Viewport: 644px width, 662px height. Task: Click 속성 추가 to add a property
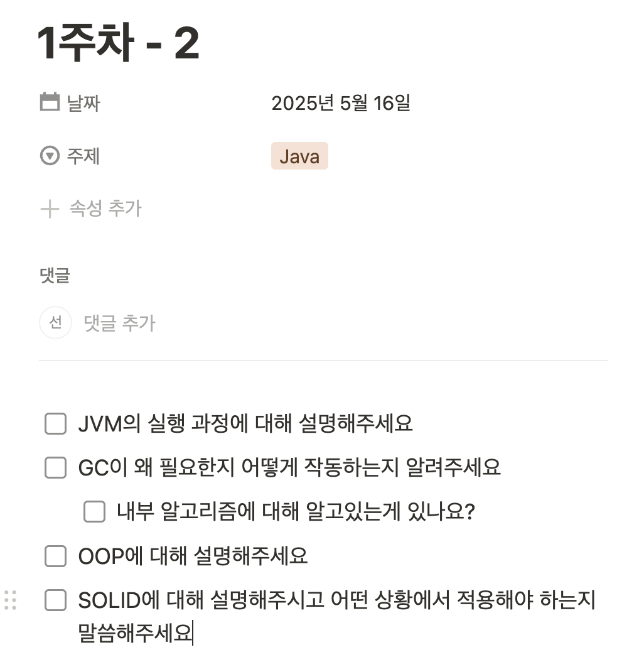click(105, 209)
